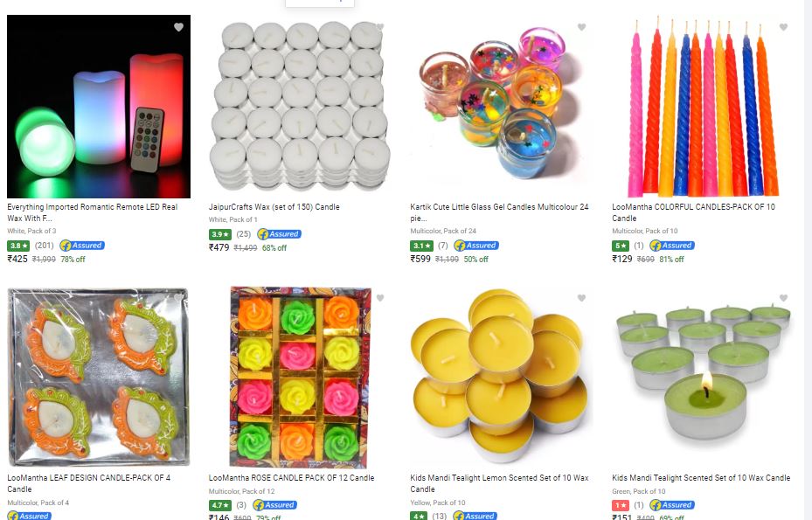Open white tealight candles set image
Viewport: 812px width, 520px height.
point(300,107)
